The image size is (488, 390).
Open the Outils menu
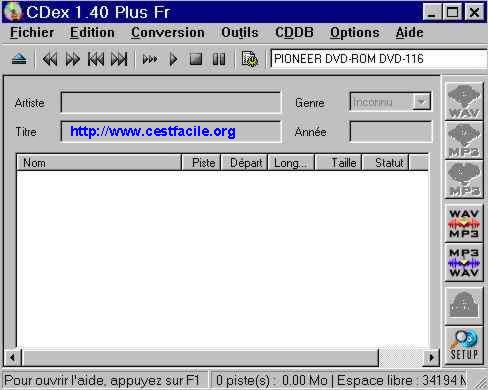(x=240, y=33)
